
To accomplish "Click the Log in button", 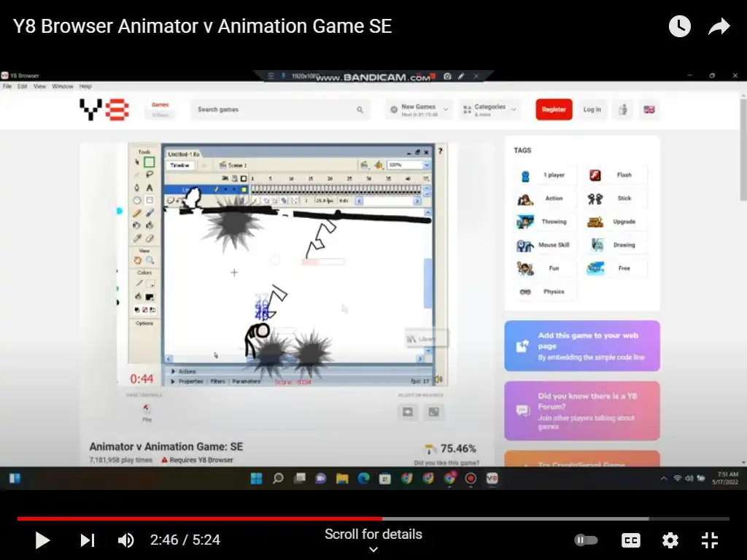I will click(x=592, y=109).
